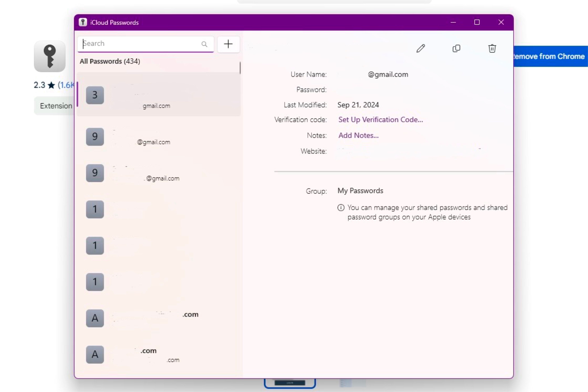
Task: Select the key extension icon on the left
Action: 50,56
